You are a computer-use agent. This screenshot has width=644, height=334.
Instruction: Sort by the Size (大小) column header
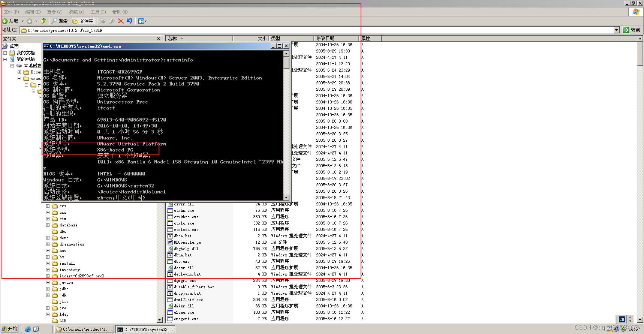click(x=250, y=38)
